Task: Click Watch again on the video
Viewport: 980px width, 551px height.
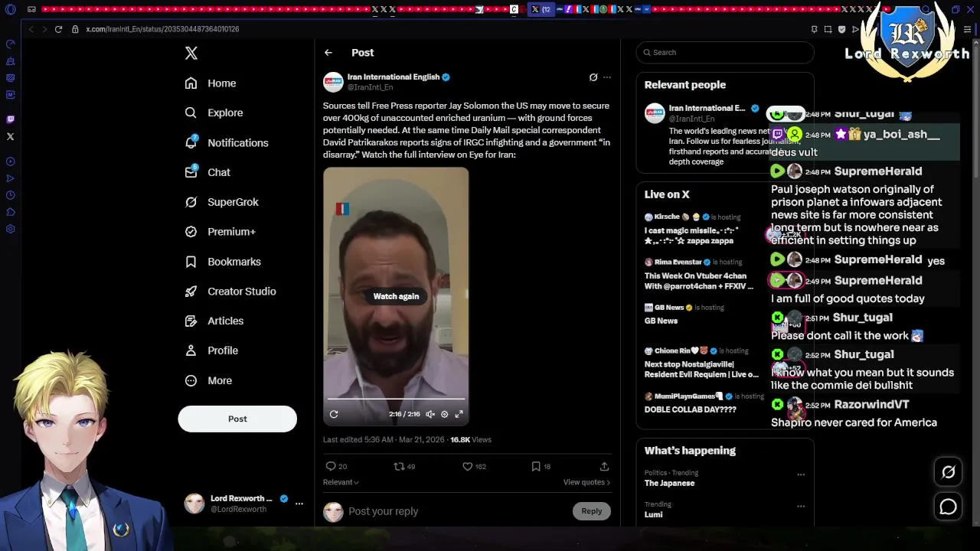Action: click(x=396, y=296)
